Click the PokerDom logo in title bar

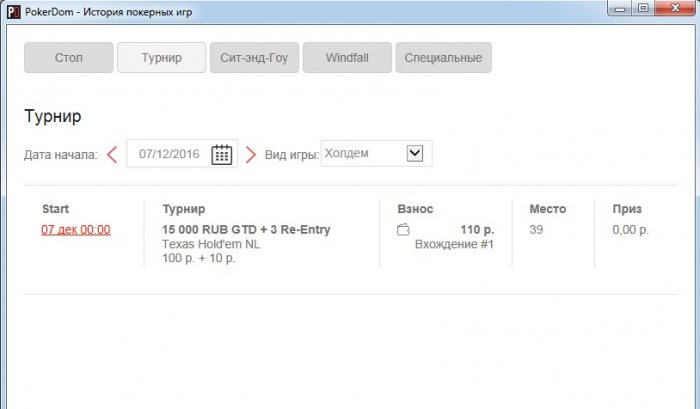(x=14, y=12)
